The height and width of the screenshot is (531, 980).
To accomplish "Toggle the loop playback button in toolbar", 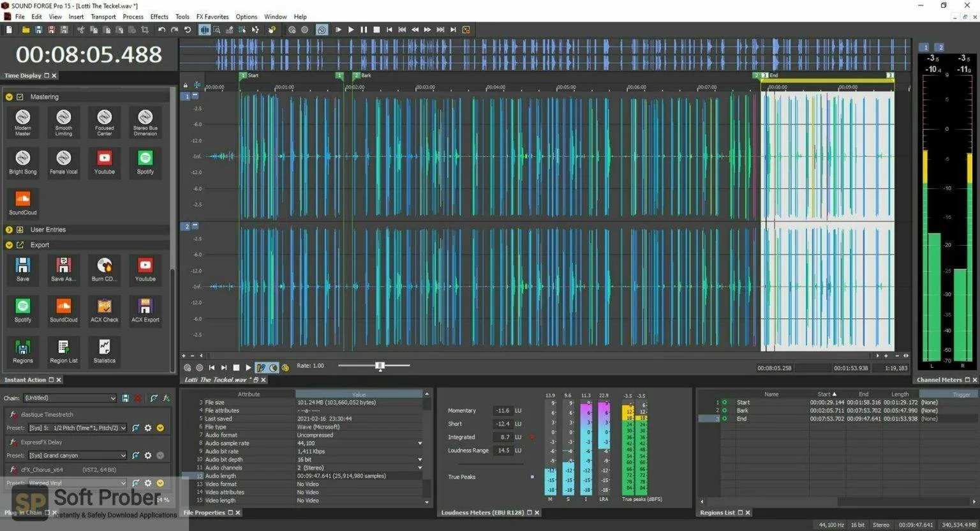I will tap(322, 30).
